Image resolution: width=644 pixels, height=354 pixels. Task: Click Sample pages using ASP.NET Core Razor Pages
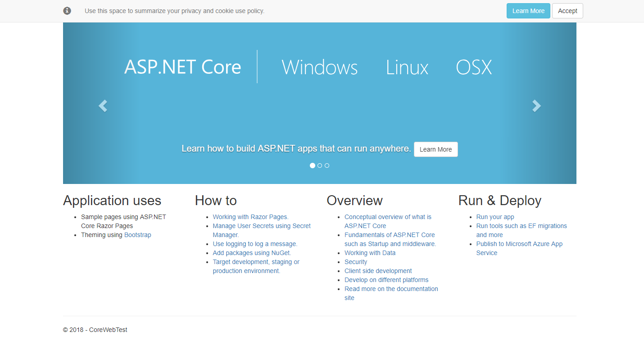(123, 221)
